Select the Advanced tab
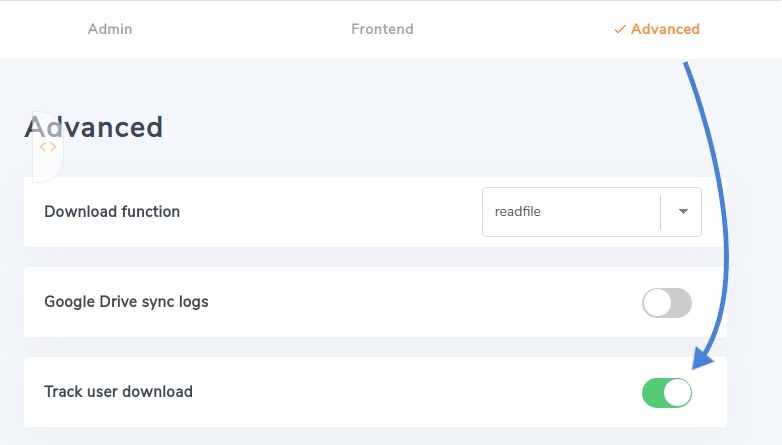 tap(664, 30)
